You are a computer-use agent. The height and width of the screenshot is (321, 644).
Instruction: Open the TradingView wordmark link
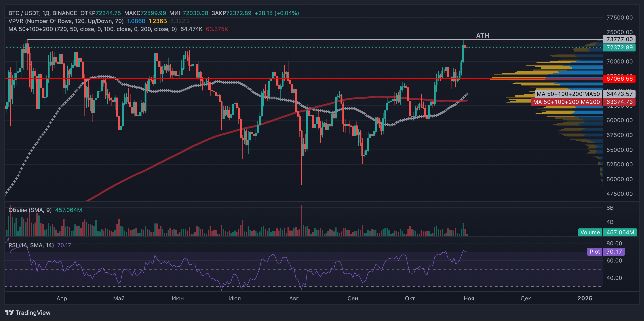point(33,313)
